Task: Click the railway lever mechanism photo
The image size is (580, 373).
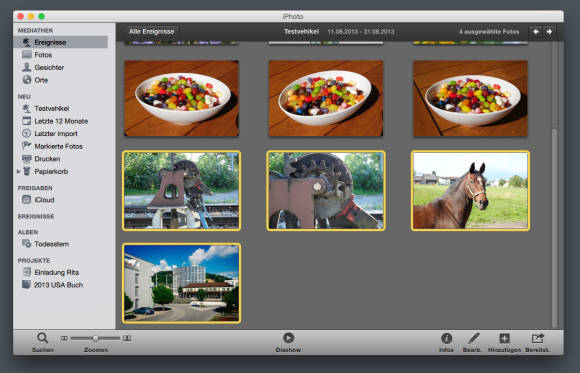Action: pyautogui.click(x=182, y=191)
